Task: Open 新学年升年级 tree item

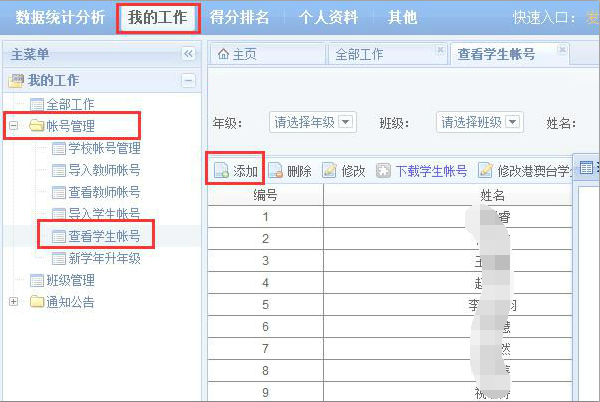Action: [x=104, y=259]
